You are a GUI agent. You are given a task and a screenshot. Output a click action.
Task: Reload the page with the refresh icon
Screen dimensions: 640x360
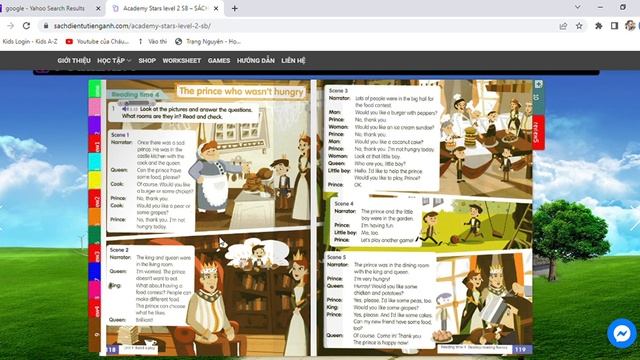point(27,26)
